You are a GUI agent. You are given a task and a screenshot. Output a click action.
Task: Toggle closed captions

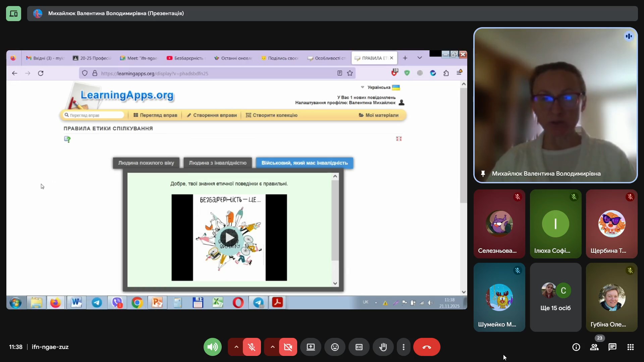(x=359, y=347)
